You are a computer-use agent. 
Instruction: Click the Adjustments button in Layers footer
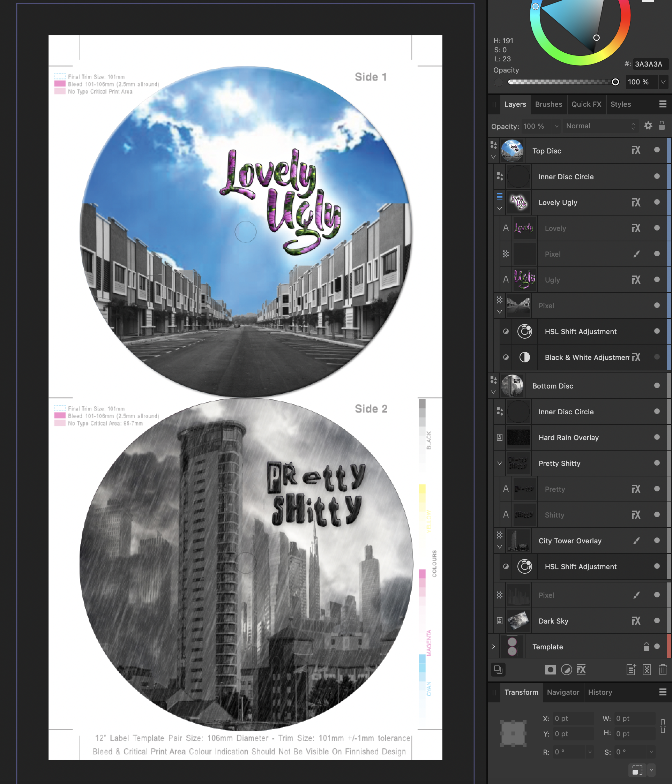coord(566,670)
